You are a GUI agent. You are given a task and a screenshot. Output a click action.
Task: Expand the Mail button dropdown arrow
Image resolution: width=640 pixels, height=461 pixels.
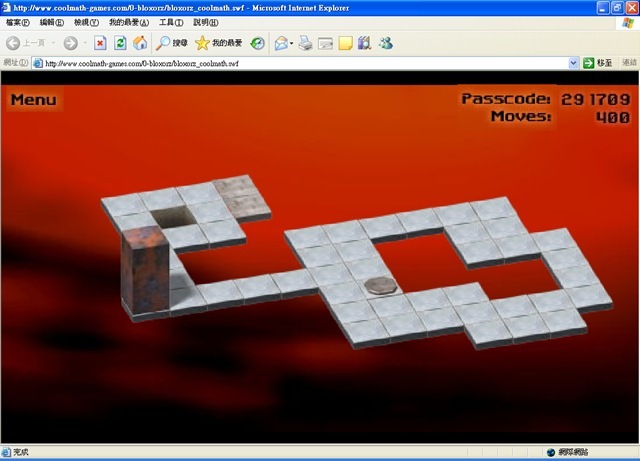coord(291,43)
